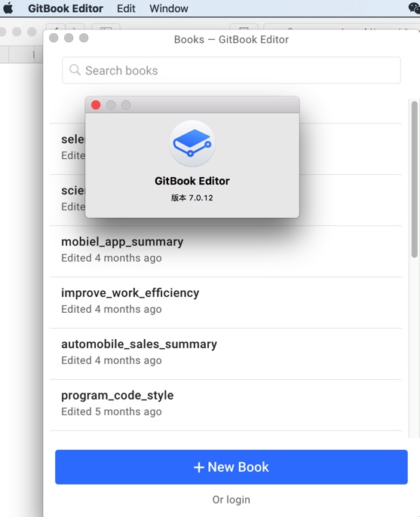Click the Or login link
This screenshot has width=420, height=517.
click(231, 500)
